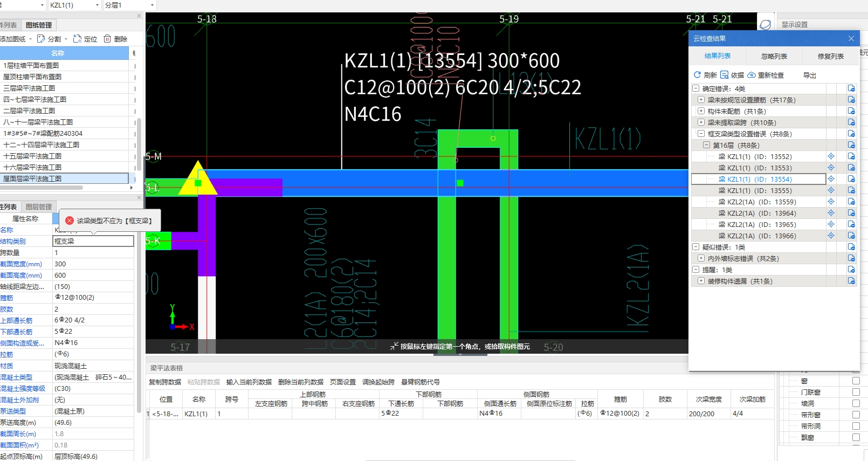Click 复制跨数据 button
Image resolution: width=868 pixels, height=461 pixels.
[x=165, y=382]
